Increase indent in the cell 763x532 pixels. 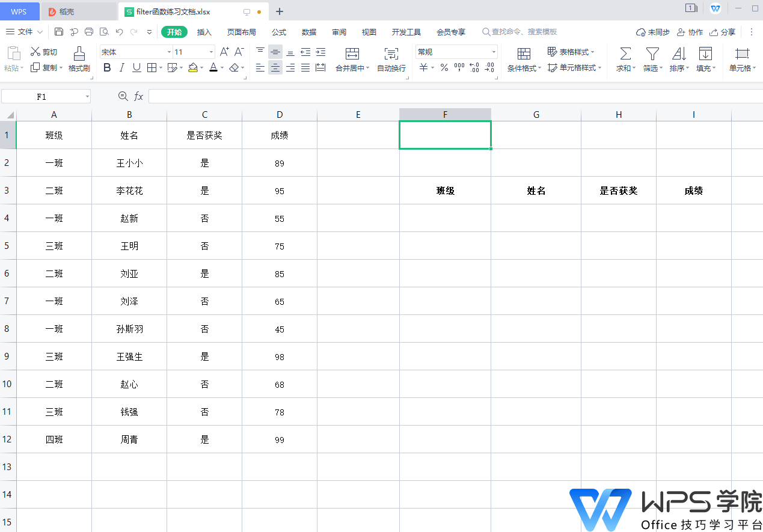[x=320, y=52]
